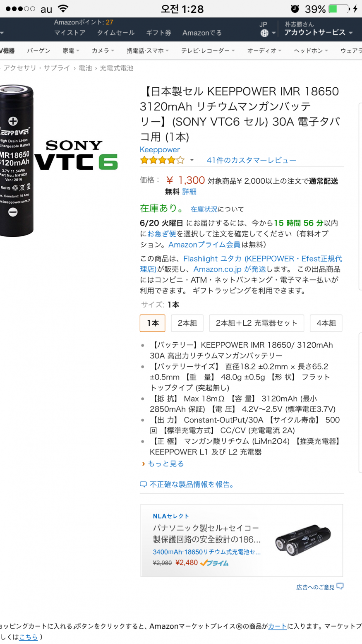Select the 1本 size option

[x=153, y=323]
